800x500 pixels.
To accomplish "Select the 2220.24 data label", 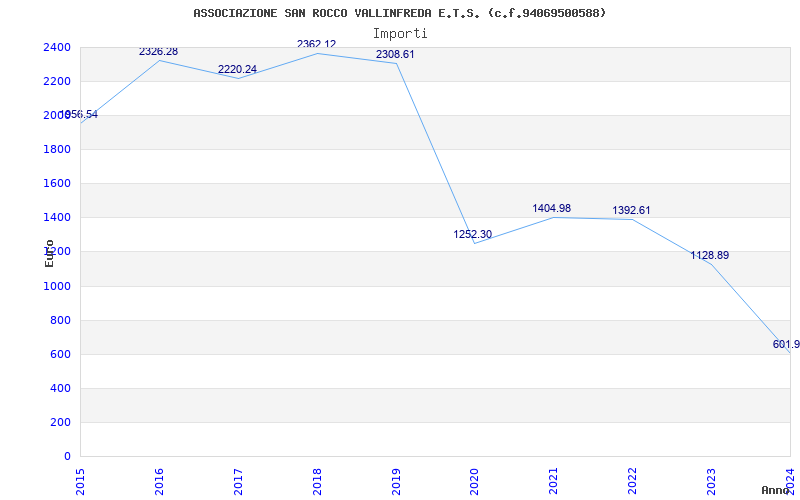I will tap(237, 69).
